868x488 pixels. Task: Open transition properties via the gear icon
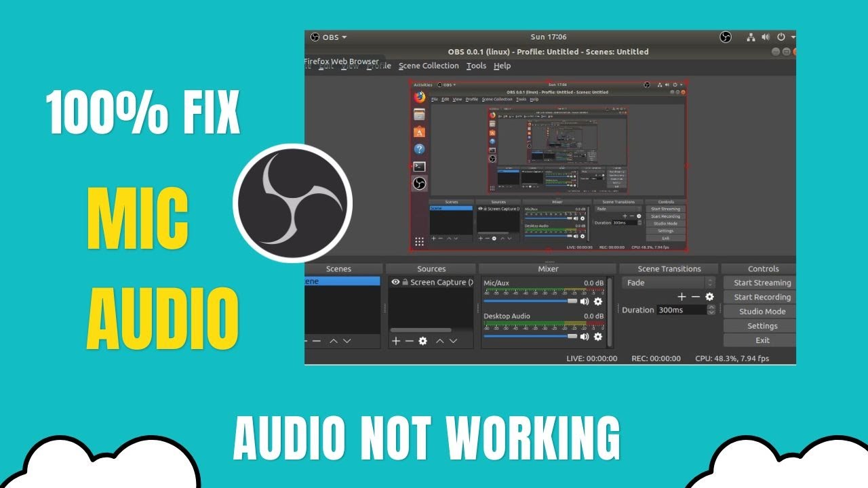710,297
